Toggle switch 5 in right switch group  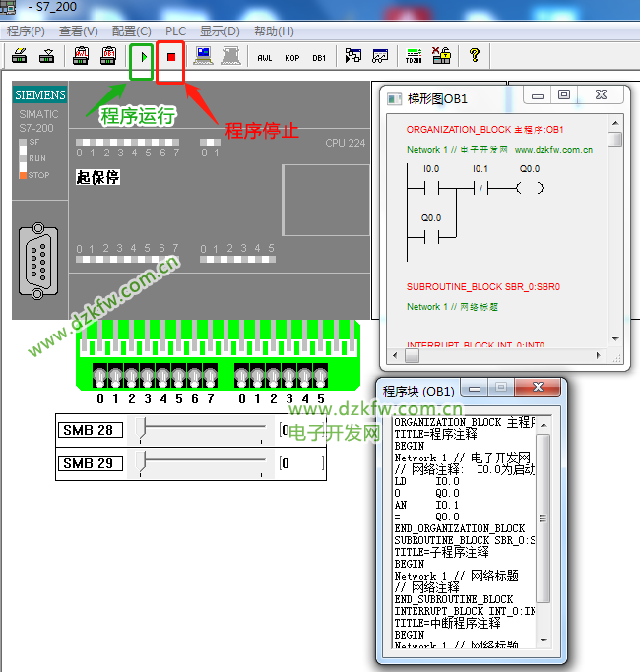(319, 377)
